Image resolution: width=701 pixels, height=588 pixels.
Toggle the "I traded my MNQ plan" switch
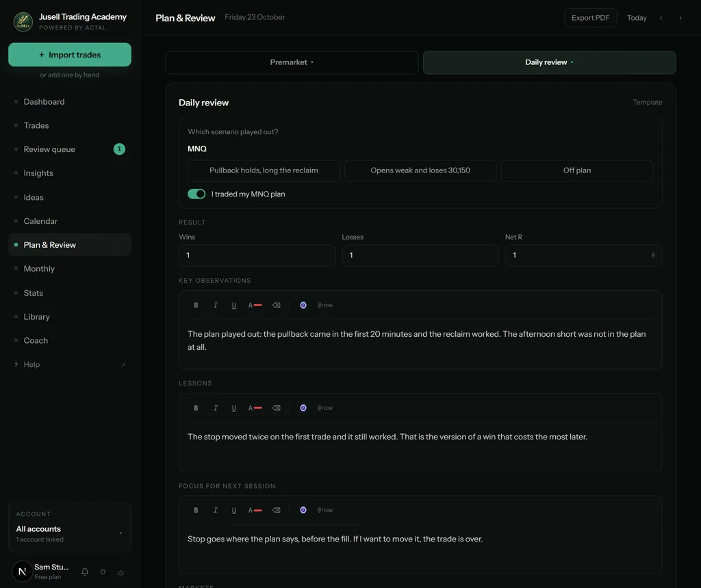pyautogui.click(x=196, y=194)
